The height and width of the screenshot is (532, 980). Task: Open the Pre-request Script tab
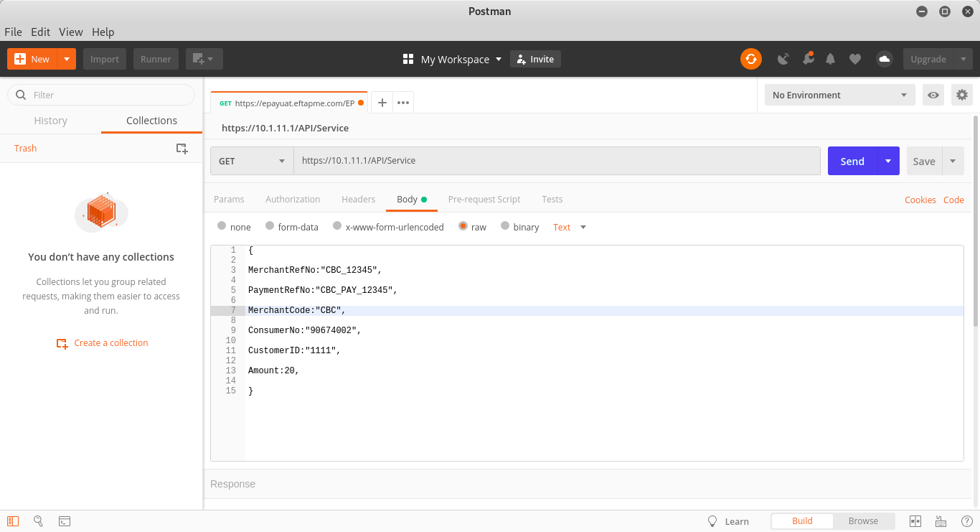click(x=484, y=199)
